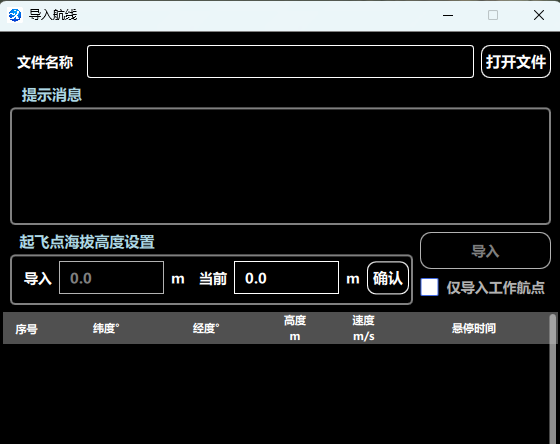Click the large 导入 button
This screenshot has height=444, width=560.
click(x=485, y=251)
